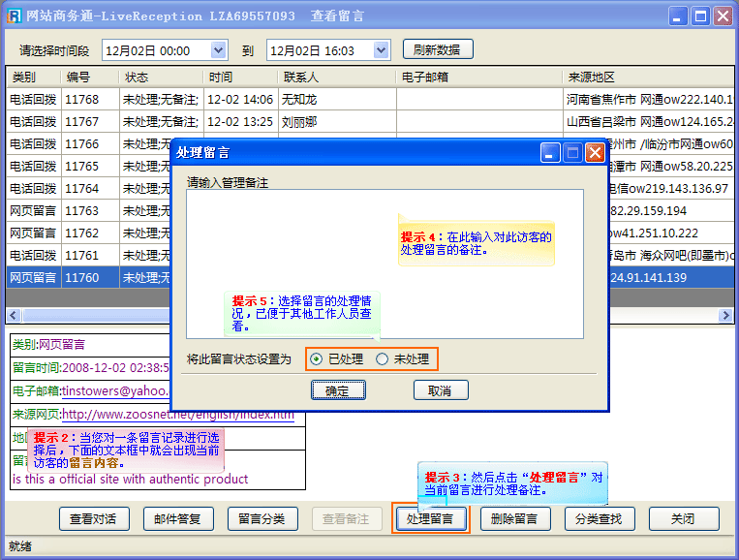The image size is (739, 560).
Task: Open 分类查找 category search
Action: [599, 518]
